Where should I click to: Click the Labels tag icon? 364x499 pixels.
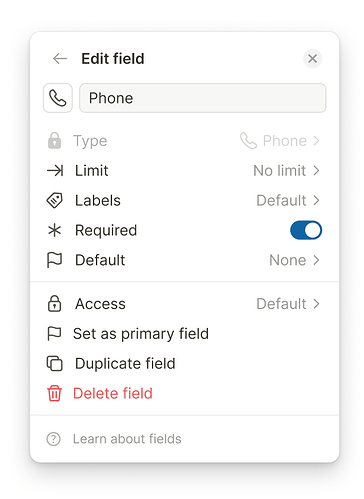click(x=55, y=200)
